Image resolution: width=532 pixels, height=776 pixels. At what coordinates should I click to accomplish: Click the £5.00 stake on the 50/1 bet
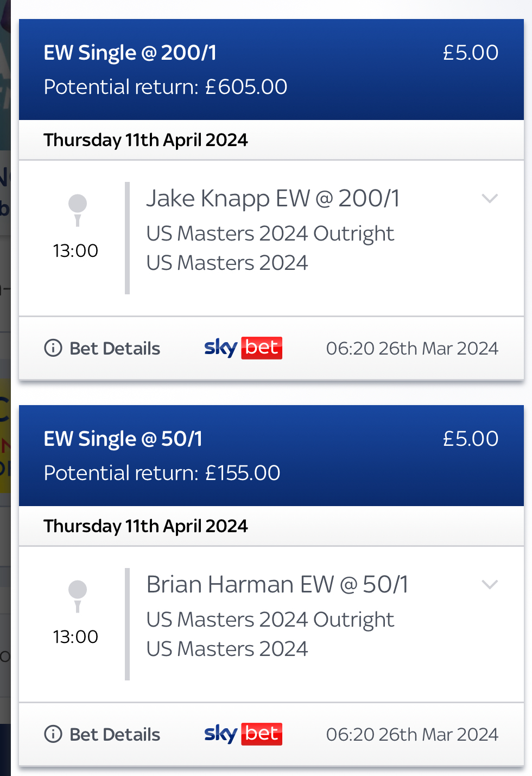coord(470,439)
